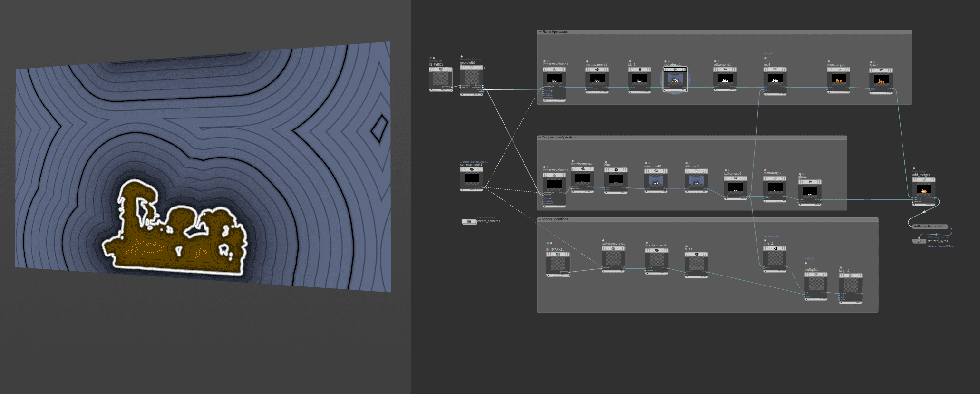Expand the collapsed Flatten bottom of fl... box
The width and height of the screenshot is (980, 394).
coord(915,227)
